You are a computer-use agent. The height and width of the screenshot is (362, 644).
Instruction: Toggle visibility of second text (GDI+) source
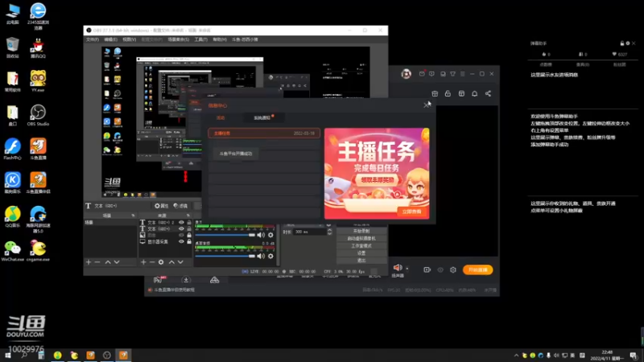tap(181, 228)
